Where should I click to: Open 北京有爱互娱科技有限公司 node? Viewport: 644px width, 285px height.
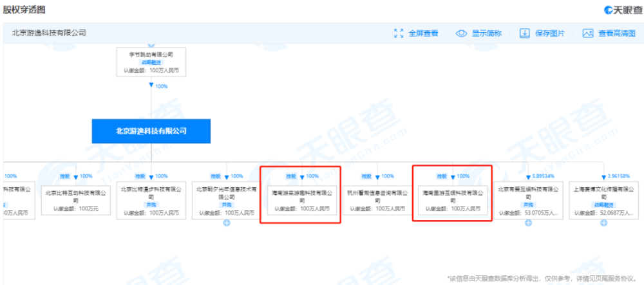click(528, 202)
